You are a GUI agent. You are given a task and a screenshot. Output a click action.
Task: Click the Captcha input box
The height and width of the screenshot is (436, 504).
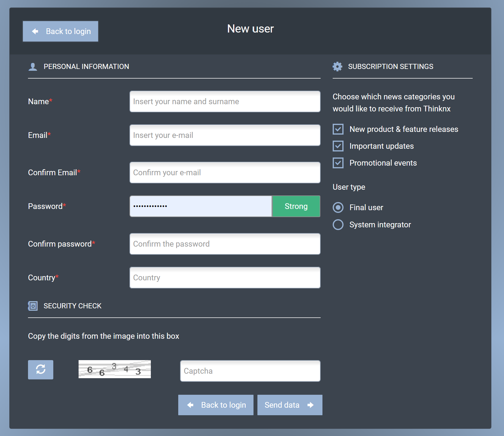(x=250, y=371)
